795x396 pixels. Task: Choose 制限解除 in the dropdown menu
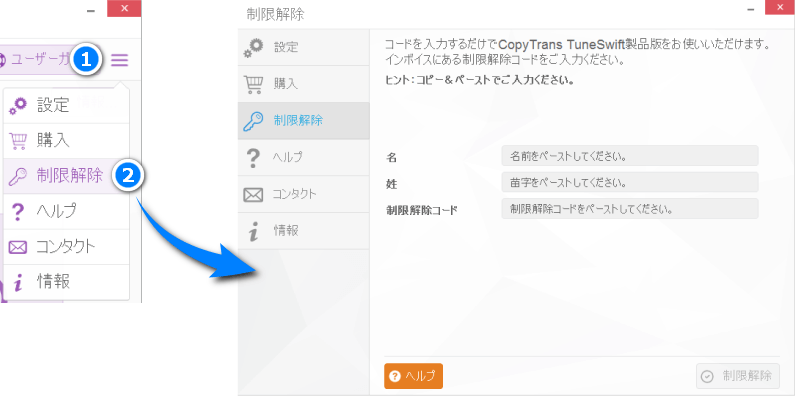66,176
